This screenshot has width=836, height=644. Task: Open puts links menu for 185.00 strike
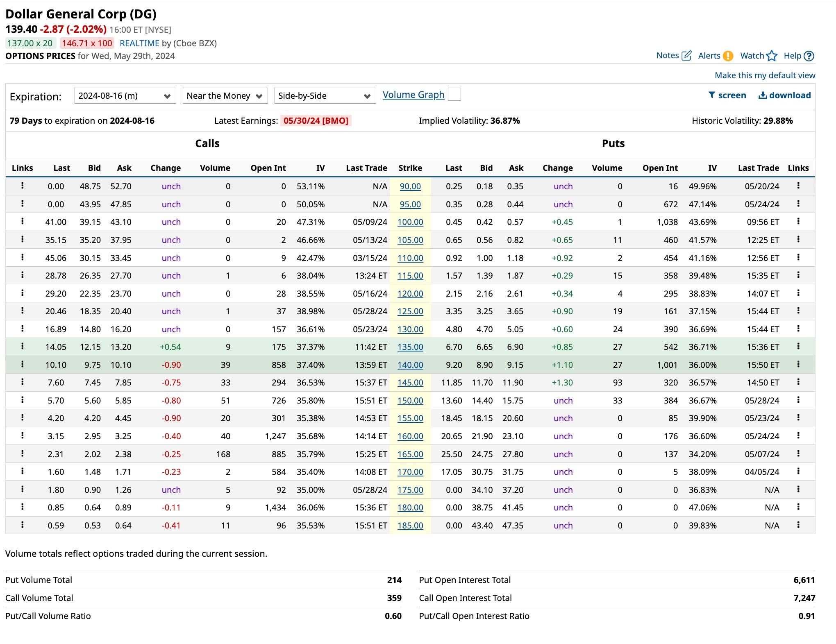tap(798, 525)
